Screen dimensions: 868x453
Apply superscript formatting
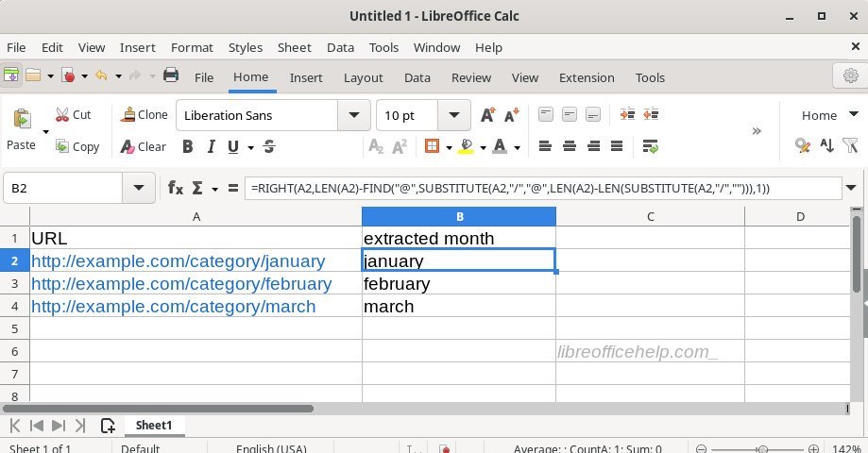click(400, 146)
